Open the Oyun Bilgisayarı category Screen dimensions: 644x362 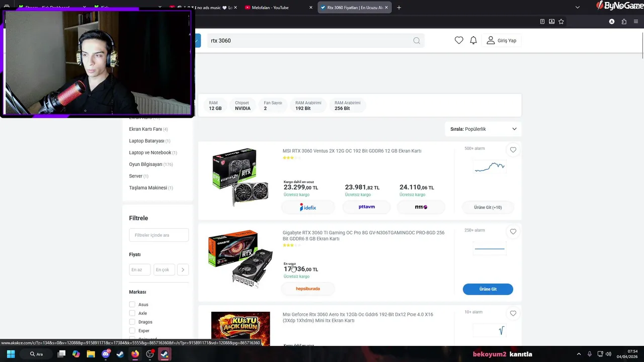pyautogui.click(x=151, y=164)
